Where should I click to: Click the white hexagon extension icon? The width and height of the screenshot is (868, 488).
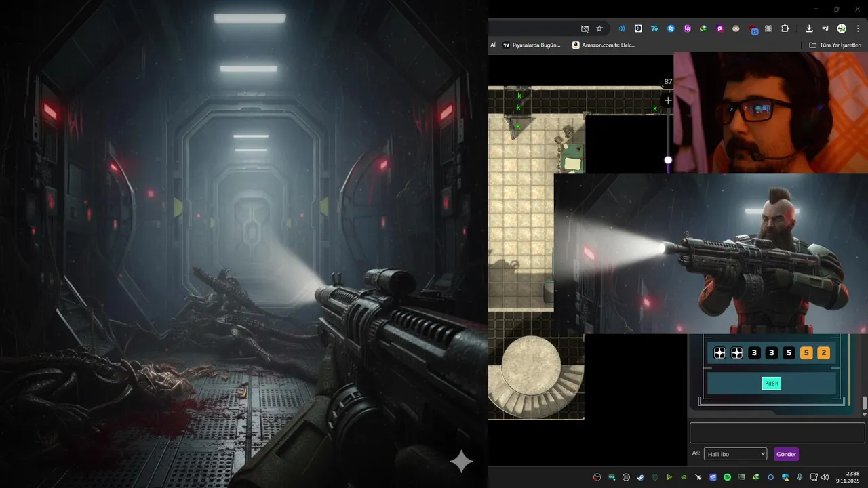[x=638, y=28]
